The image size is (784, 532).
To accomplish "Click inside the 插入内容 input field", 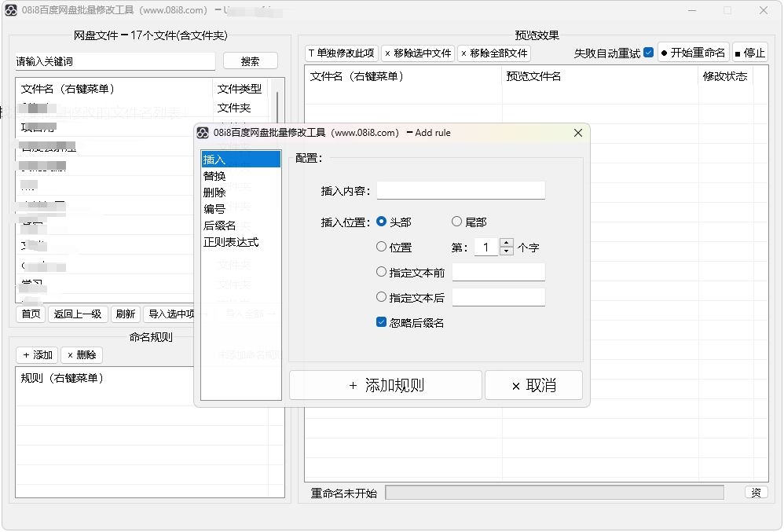I will coord(460,190).
